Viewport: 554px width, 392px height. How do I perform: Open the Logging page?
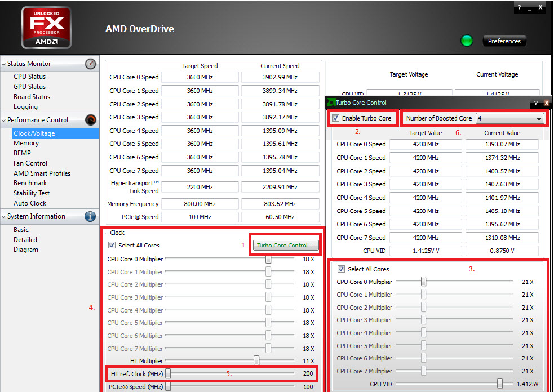[x=25, y=106]
